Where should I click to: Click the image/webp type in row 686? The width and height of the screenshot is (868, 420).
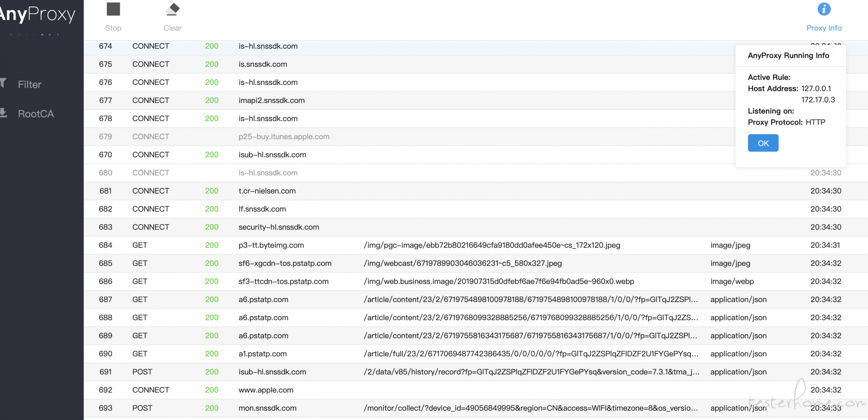[x=732, y=281]
